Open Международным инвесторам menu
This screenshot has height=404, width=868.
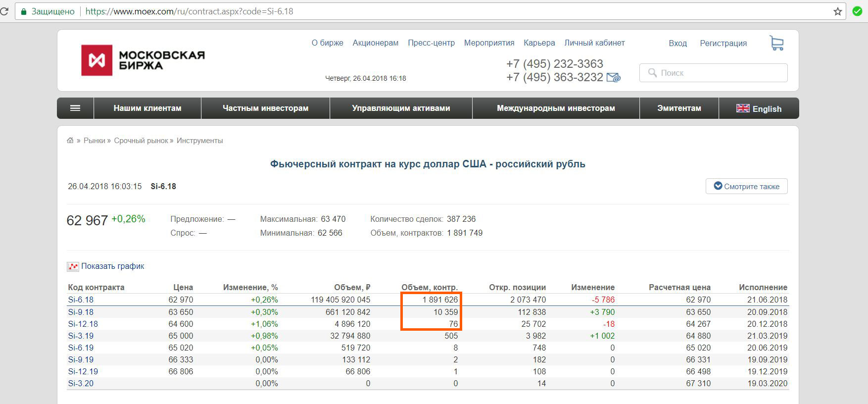[x=556, y=108]
